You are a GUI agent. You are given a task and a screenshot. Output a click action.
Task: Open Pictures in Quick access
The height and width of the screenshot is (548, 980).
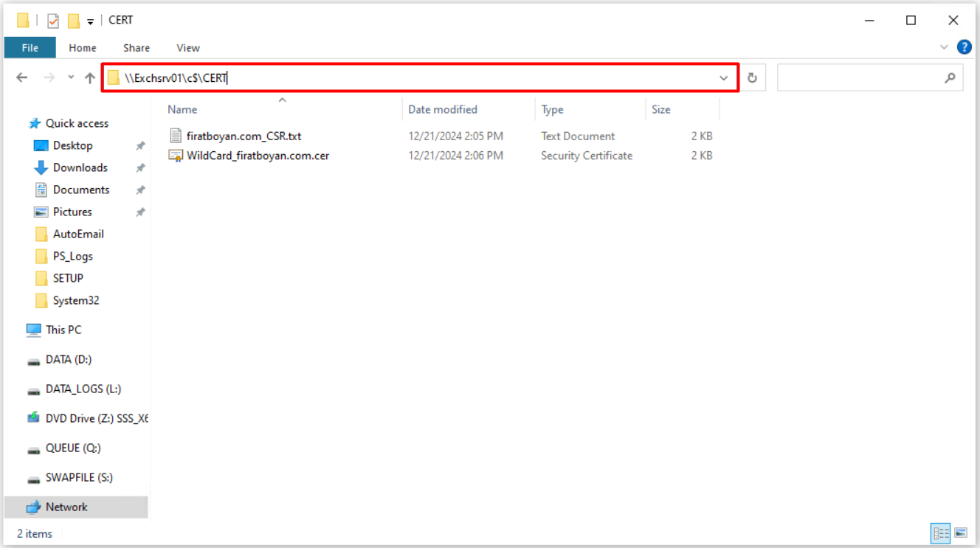[72, 212]
